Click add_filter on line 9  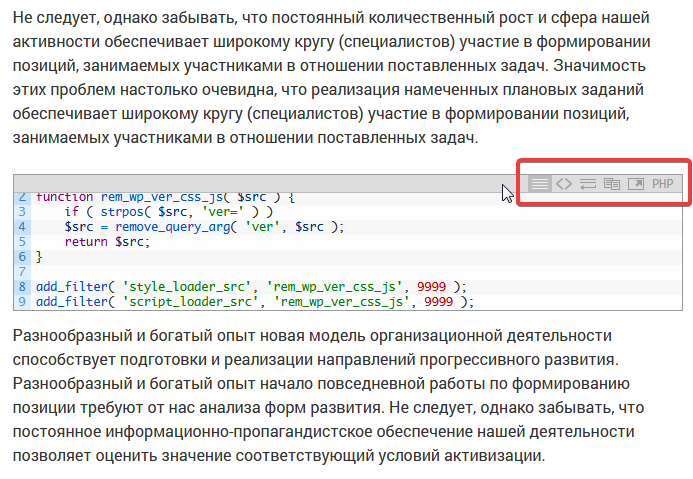coord(72,302)
